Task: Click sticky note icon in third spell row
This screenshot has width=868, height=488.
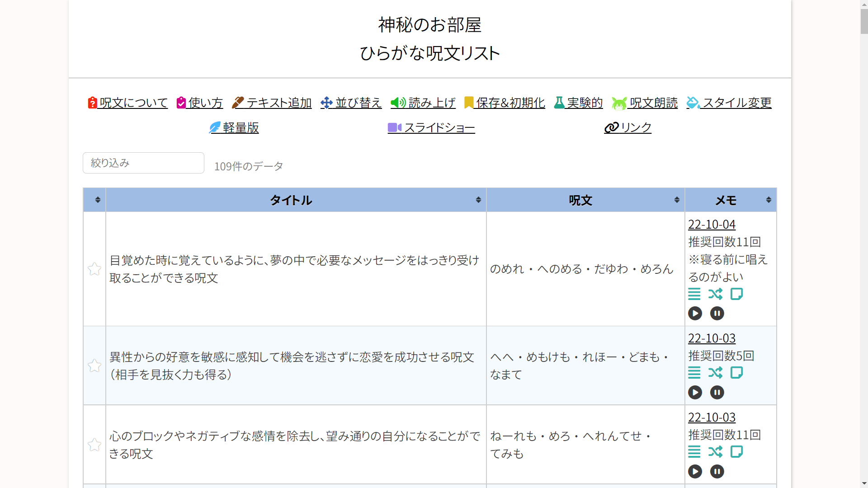Action: [736, 452]
